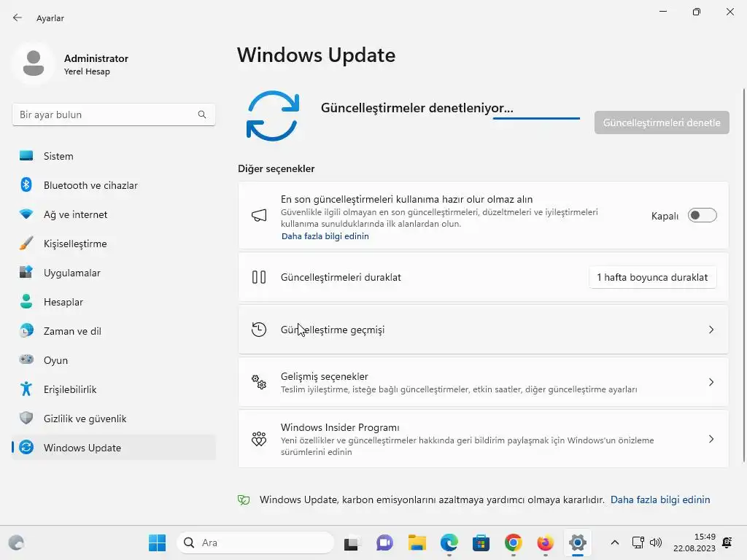Click the back arrow in Ayarlar header
This screenshot has width=747, height=560.
[x=18, y=17]
